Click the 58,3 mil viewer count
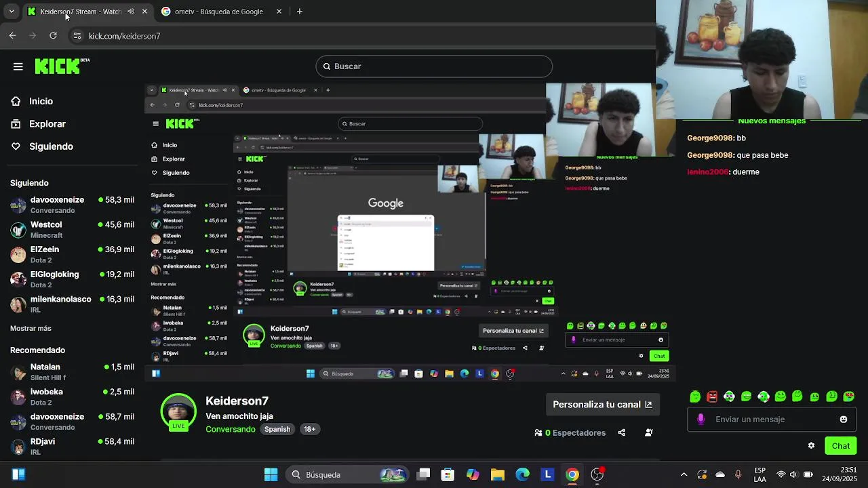868x488 pixels. click(116, 200)
